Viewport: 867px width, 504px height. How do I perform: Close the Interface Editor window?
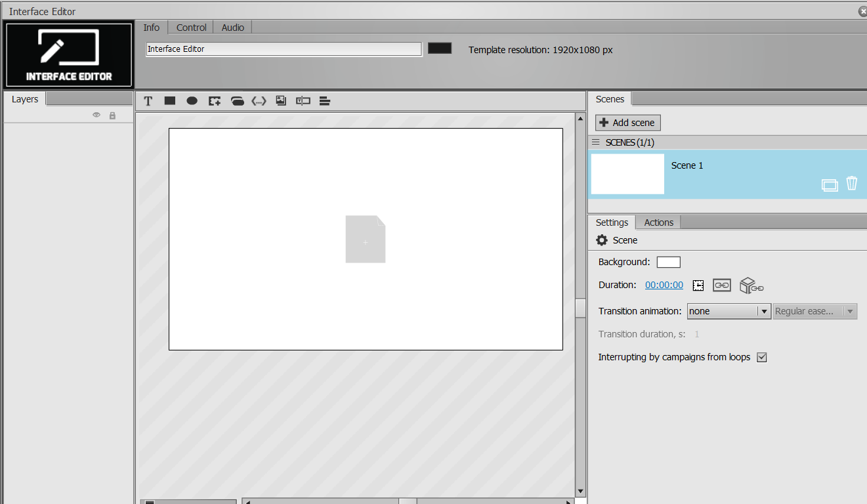point(862,11)
